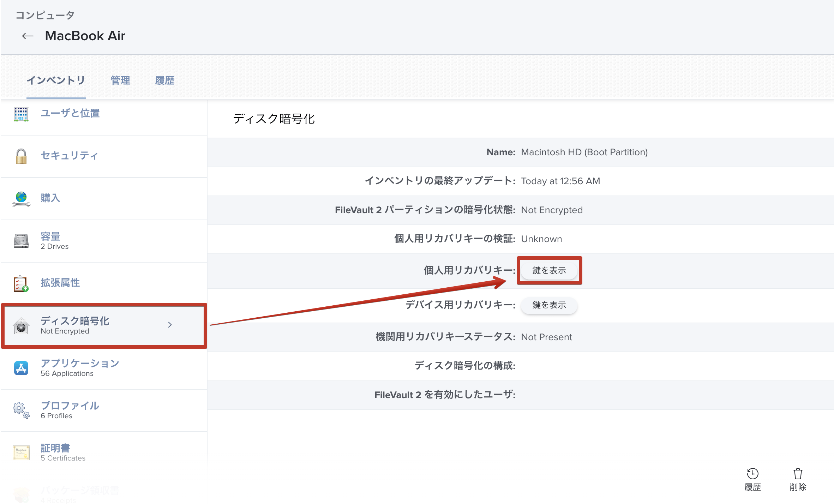Screen dimensions: 834x504
Task: Click the clipboard icon for 拡張属性
Action: click(21, 283)
